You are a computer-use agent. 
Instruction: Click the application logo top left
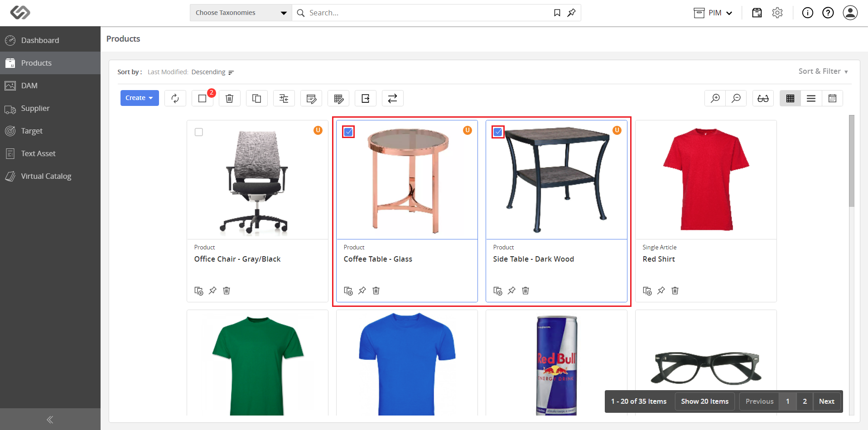pos(20,13)
